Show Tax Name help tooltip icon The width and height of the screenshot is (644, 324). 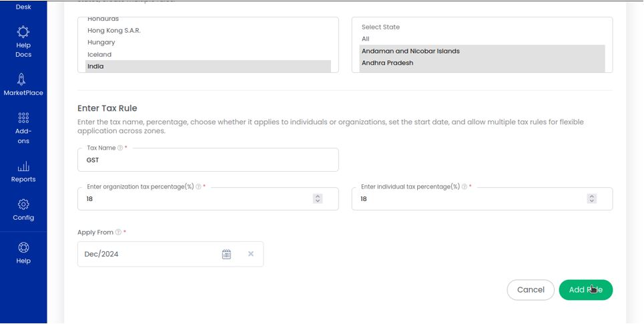pyautogui.click(x=120, y=148)
